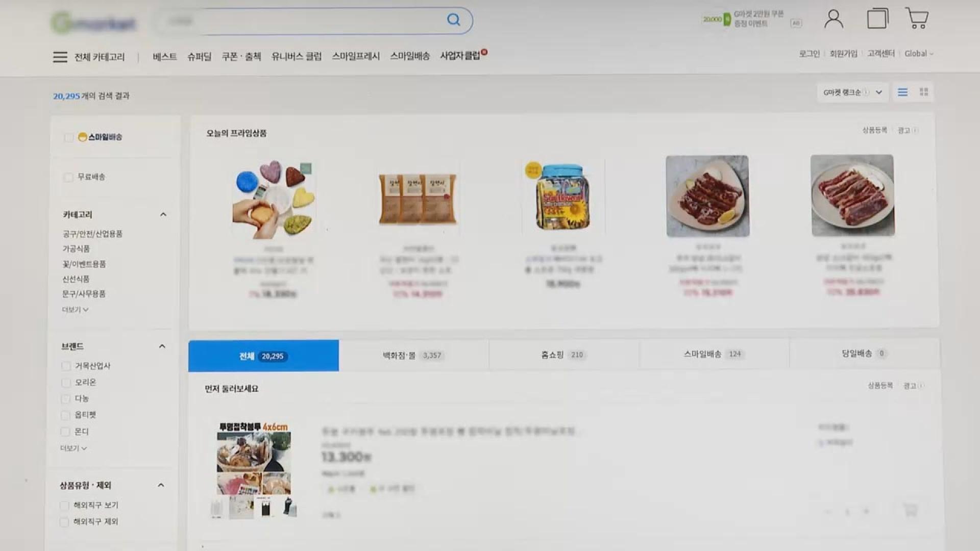Open the 슈퍼딜 menu item
Viewport: 980px width, 551px height.
point(199,57)
